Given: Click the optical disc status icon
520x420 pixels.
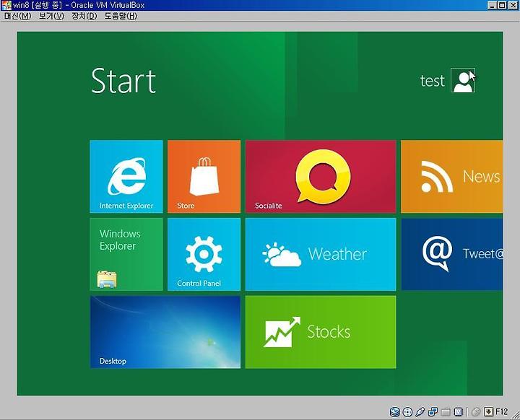Looking at the screenshot, I should 407,412.
